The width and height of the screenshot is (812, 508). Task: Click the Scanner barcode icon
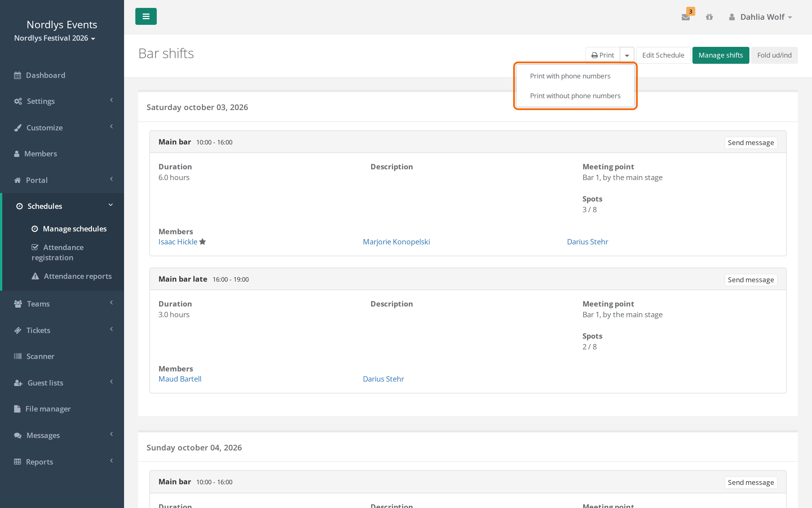pos(18,356)
